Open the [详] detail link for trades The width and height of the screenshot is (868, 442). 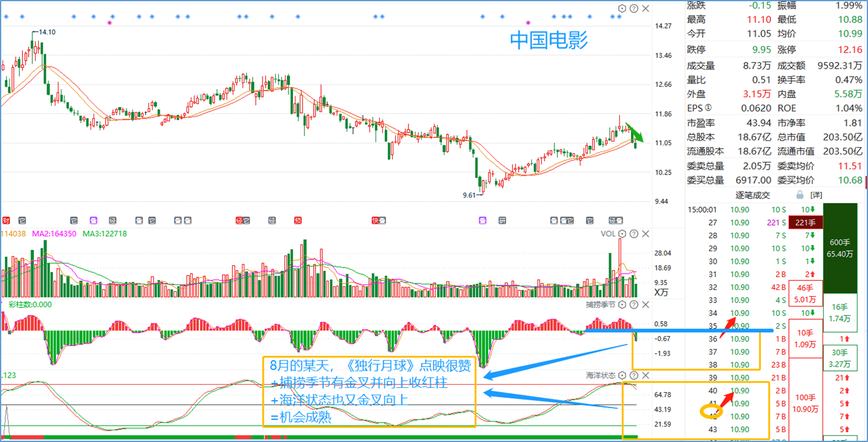(816, 195)
